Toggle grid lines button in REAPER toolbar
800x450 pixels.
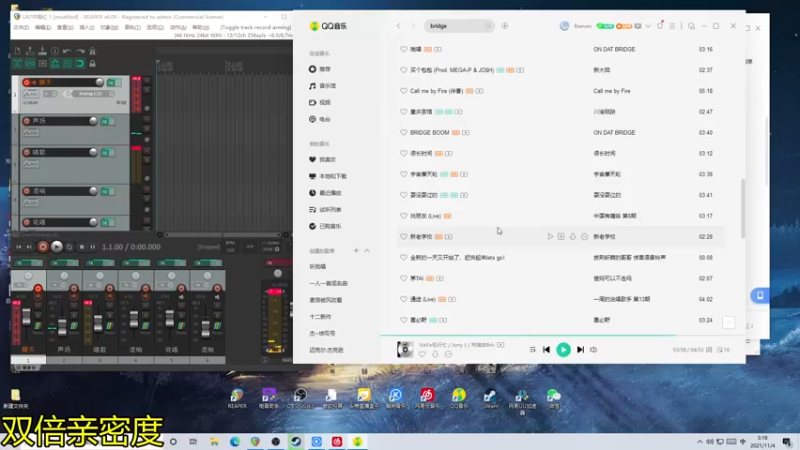pos(67,64)
